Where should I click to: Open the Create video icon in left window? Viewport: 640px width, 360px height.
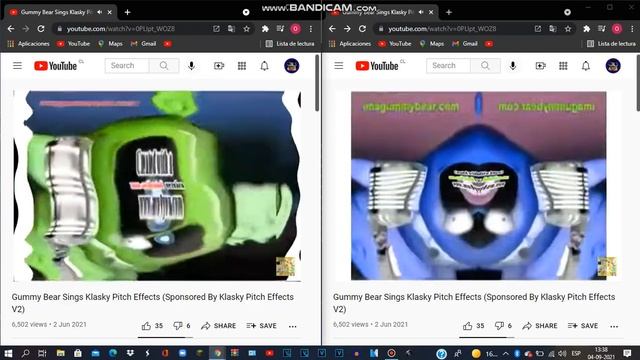(x=219, y=66)
